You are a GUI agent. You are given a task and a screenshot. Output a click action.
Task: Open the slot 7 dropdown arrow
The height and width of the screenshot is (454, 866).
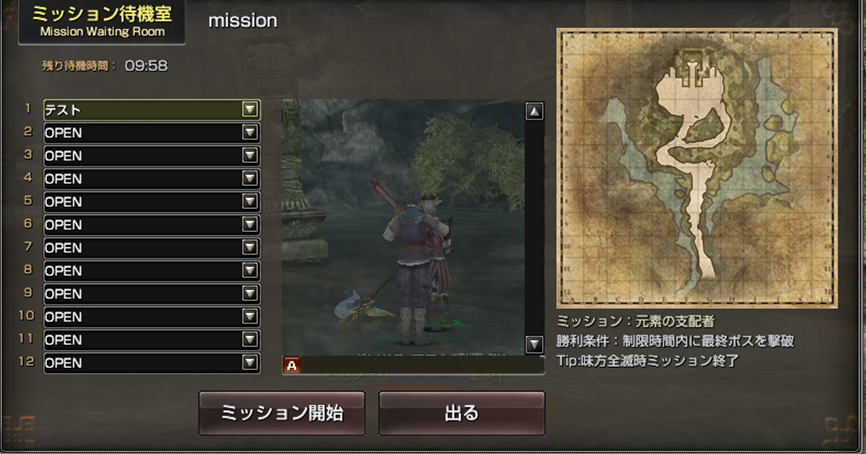(x=250, y=248)
